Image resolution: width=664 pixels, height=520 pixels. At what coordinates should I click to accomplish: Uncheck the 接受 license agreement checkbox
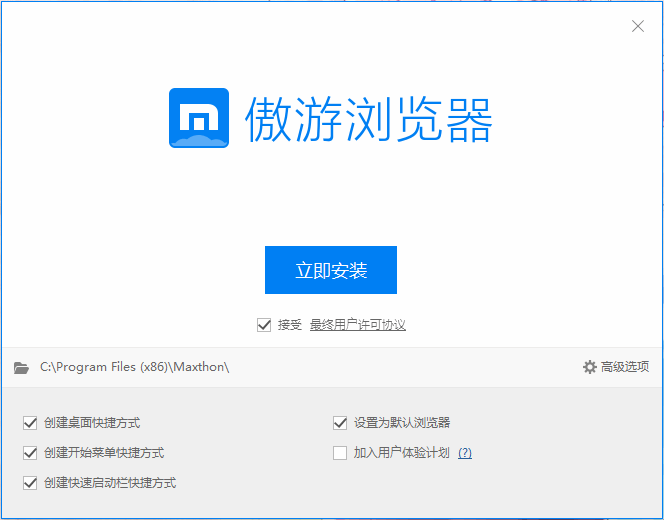264,325
